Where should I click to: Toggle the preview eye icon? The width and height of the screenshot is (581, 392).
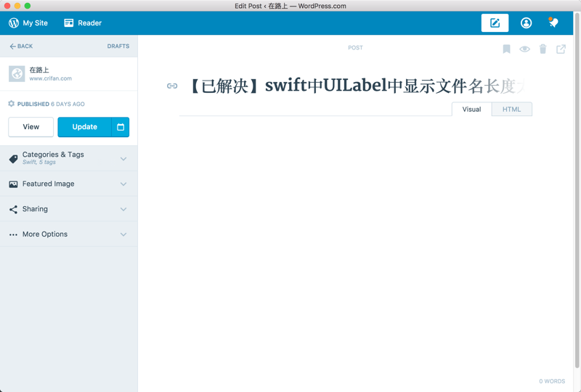pyautogui.click(x=524, y=49)
